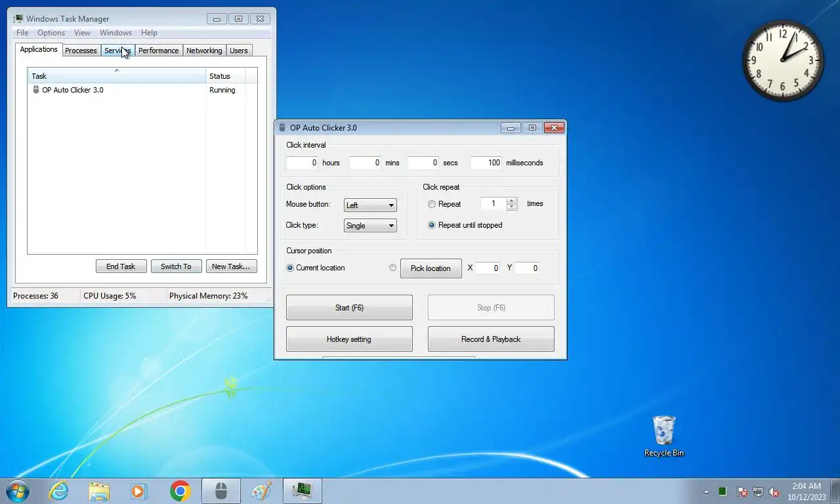Click Task Manager title bar icon
This screenshot has height=504, width=840.
(x=18, y=19)
